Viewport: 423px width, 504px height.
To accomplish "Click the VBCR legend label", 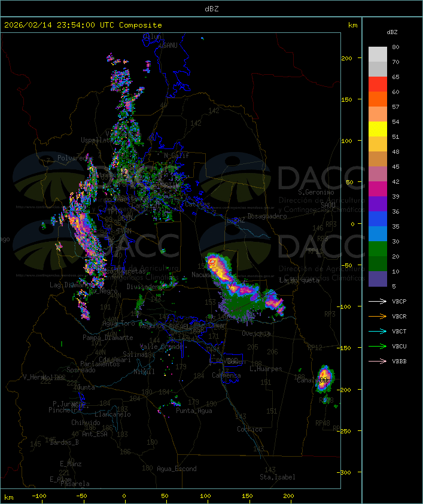I will [399, 316].
